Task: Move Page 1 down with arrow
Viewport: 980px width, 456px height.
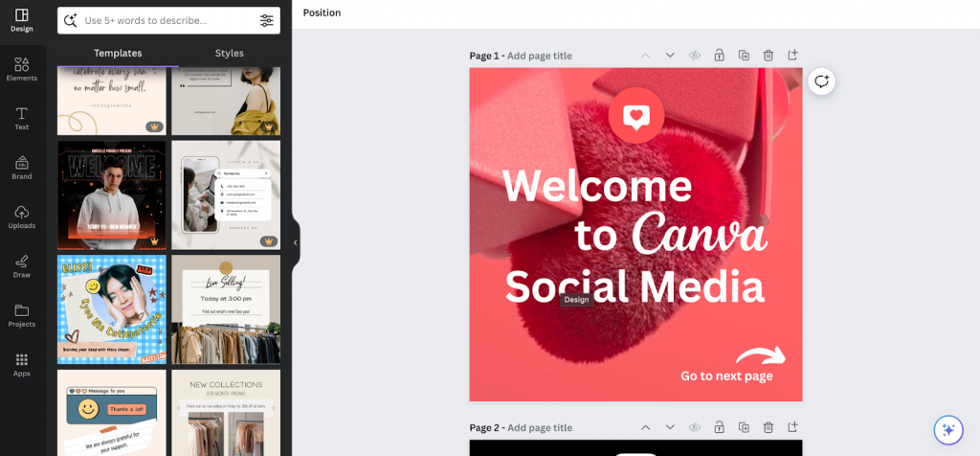Action: tap(670, 55)
